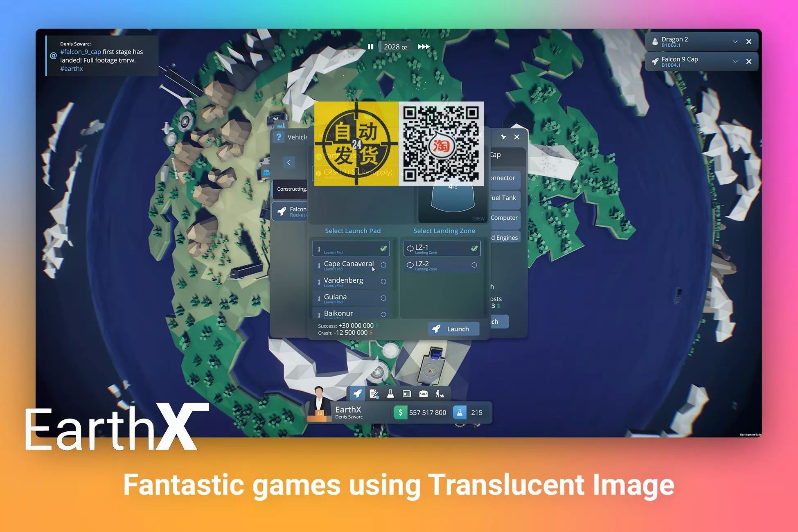Image resolution: width=798 pixels, height=532 pixels.
Task: Click the #falcon_9_cap hashtag link
Action: (80, 52)
